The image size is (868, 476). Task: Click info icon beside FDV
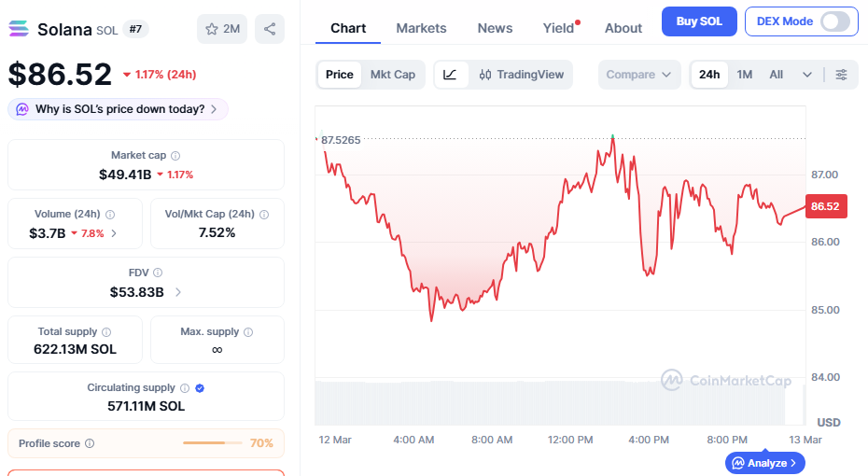(157, 273)
